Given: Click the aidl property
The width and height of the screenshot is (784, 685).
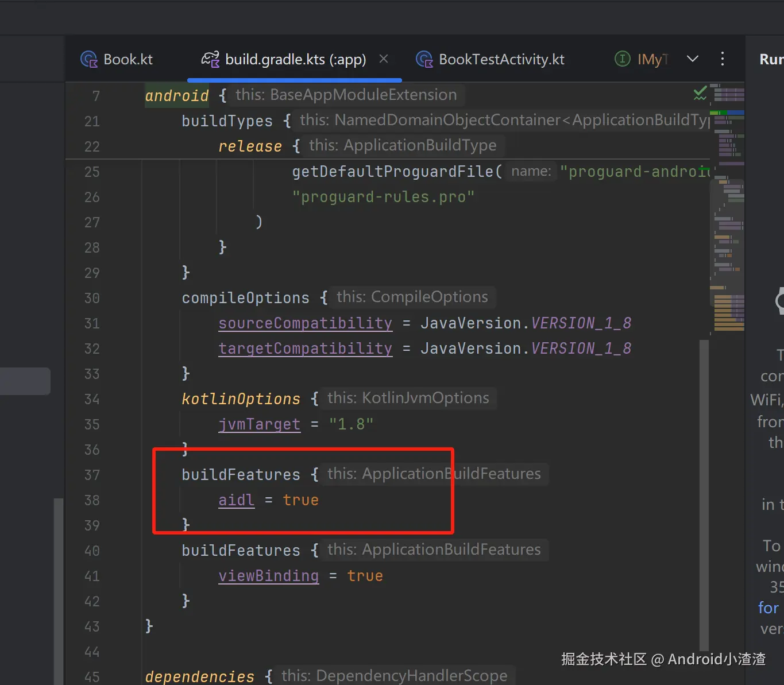Looking at the screenshot, I should (x=236, y=500).
